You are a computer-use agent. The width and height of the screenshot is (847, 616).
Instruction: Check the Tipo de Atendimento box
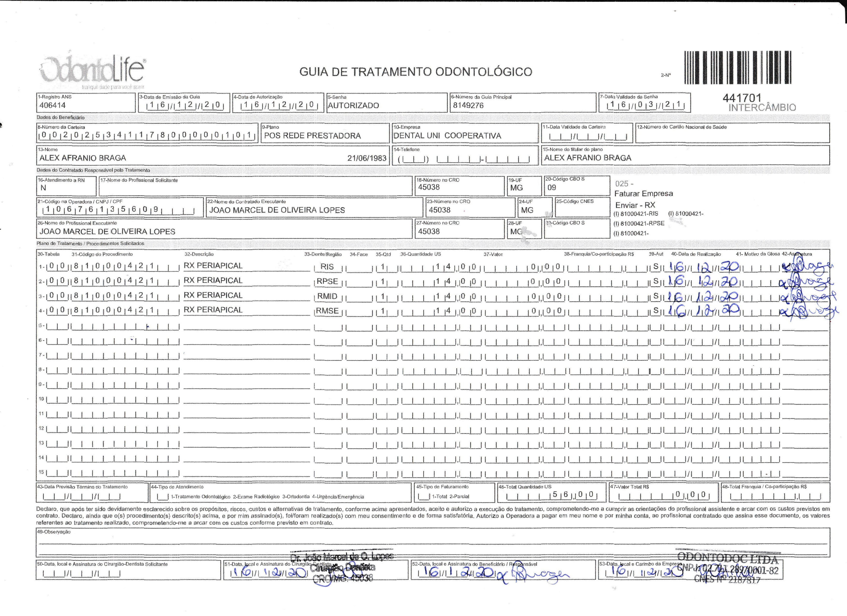pyautogui.click(x=163, y=497)
